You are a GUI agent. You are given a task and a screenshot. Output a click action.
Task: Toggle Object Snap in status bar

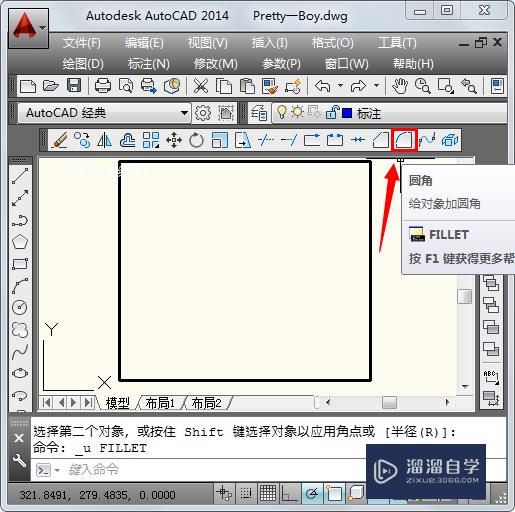pos(334,493)
